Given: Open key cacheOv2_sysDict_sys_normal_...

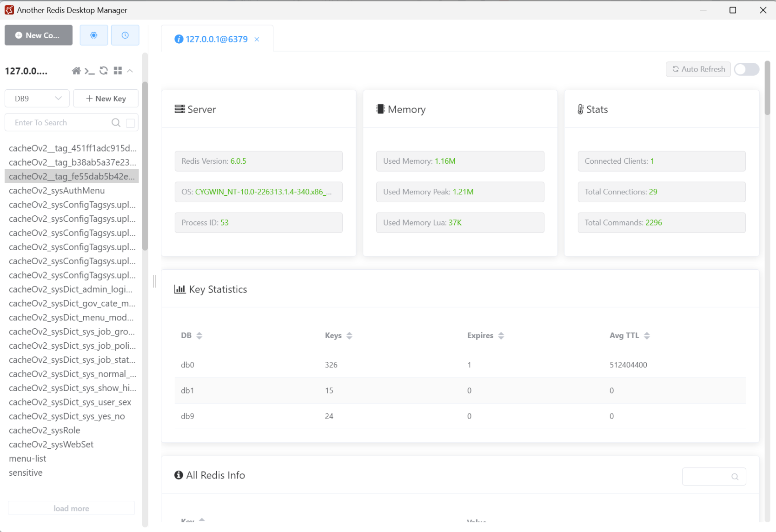Looking at the screenshot, I should (x=73, y=374).
